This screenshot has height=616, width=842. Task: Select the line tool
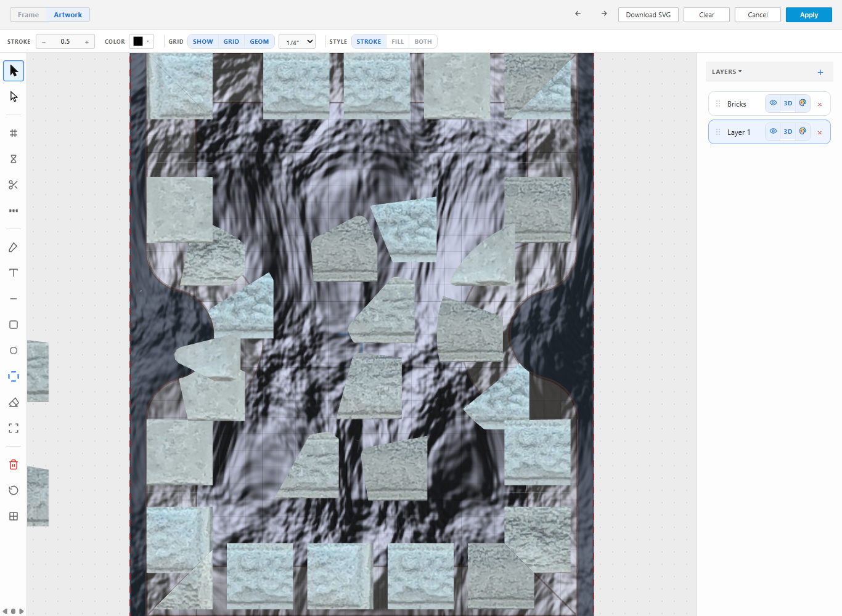pos(14,299)
